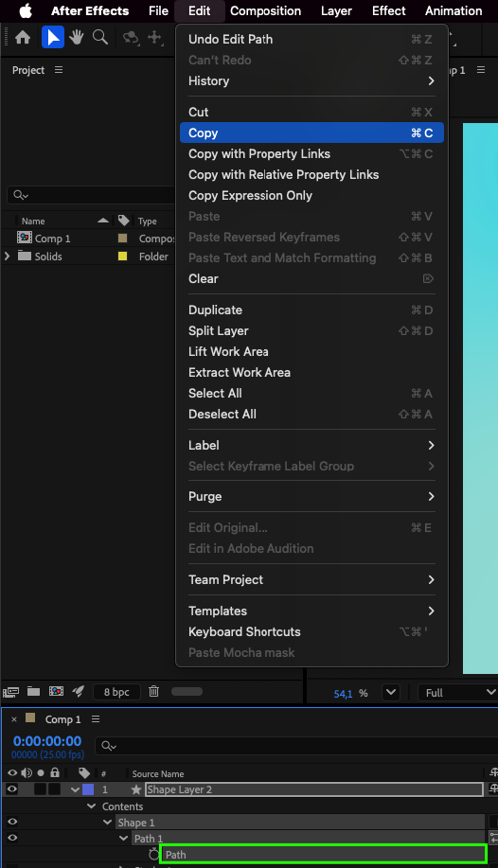Close the Comp 1 timeline tab
The height and width of the screenshot is (868, 498).
[x=14, y=719]
